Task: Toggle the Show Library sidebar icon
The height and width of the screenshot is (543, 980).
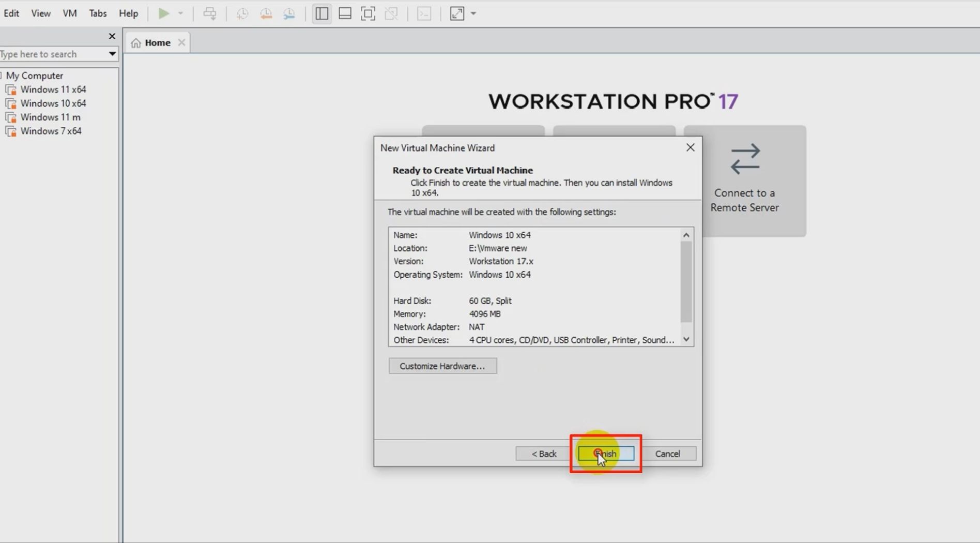Action: click(x=321, y=13)
